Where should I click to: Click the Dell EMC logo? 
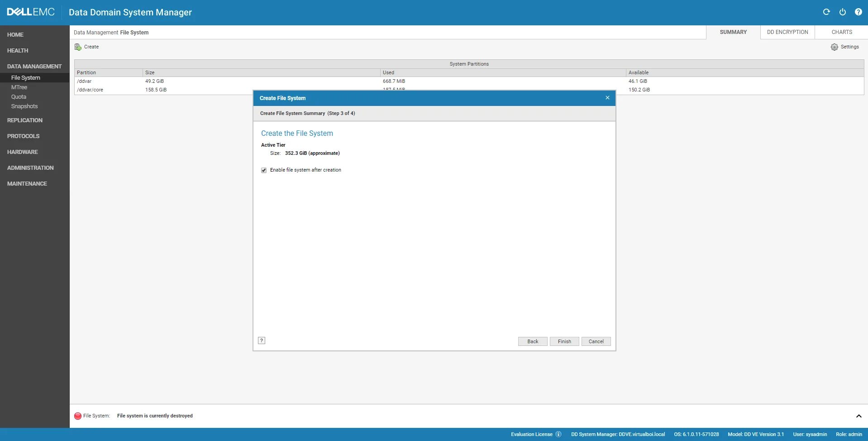click(x=31, y=12)
